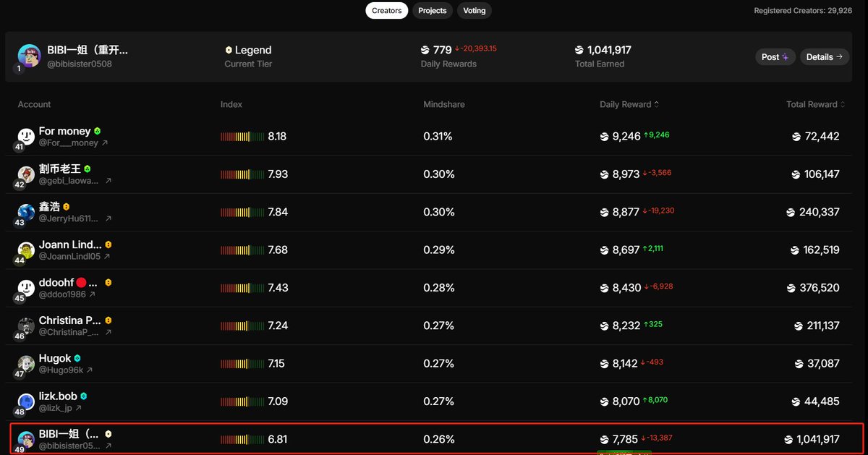Open the ddoohf avatar in row 45
The width and height of the screenshot is (868, 455).
(27, 287)
